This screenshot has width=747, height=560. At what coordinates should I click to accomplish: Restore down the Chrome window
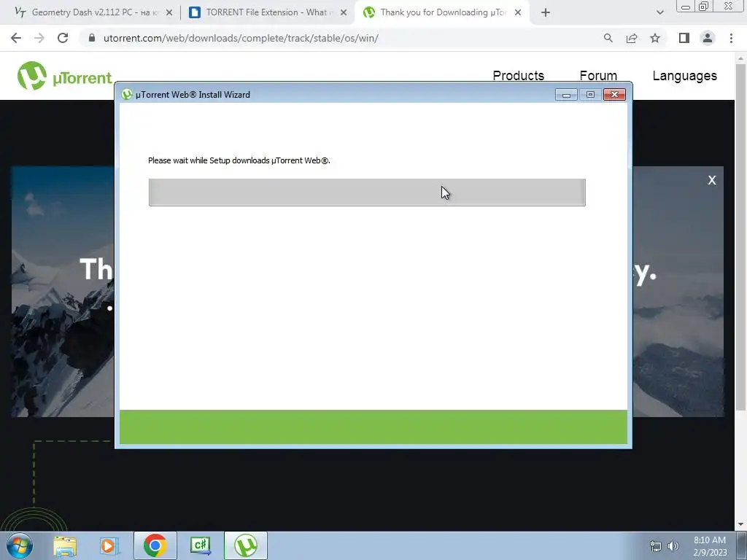coord(704,6)
